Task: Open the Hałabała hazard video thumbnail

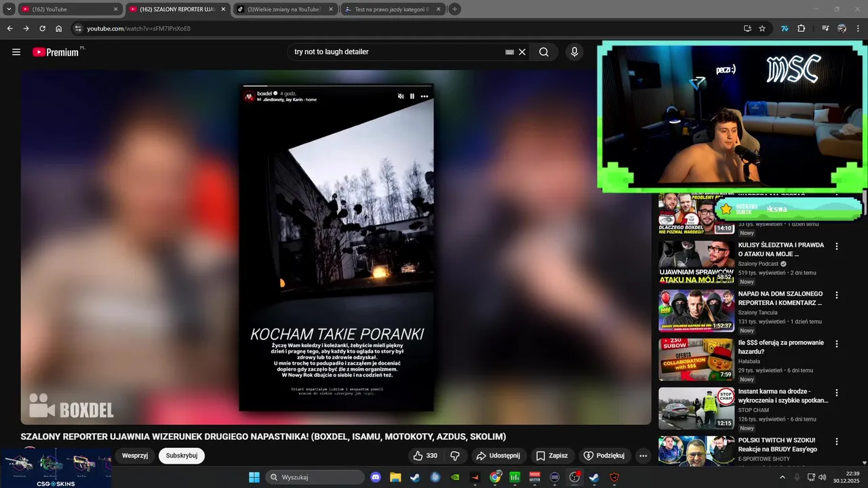Action: click(x=696, y=359)
